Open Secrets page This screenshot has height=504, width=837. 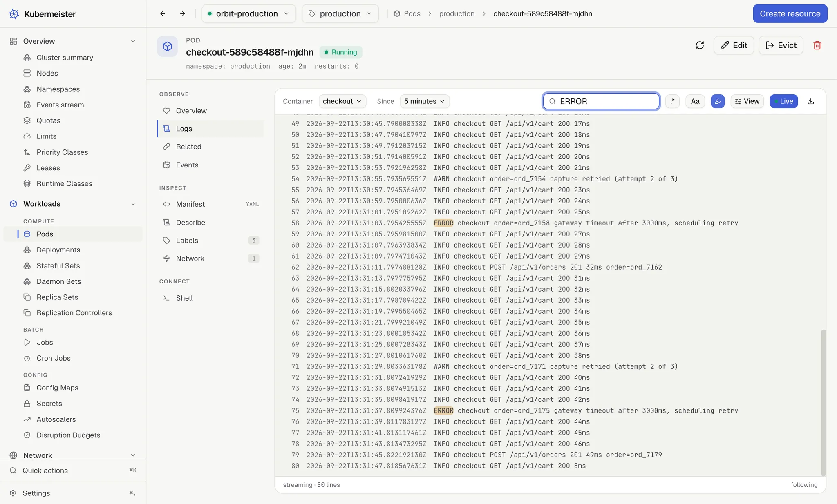pos(49,404)
